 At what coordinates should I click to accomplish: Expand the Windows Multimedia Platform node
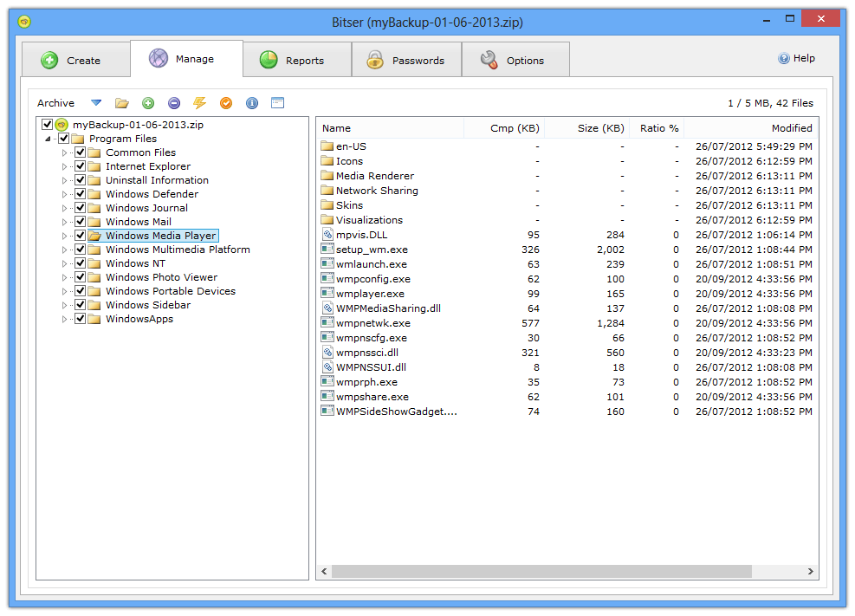(64, 250)
